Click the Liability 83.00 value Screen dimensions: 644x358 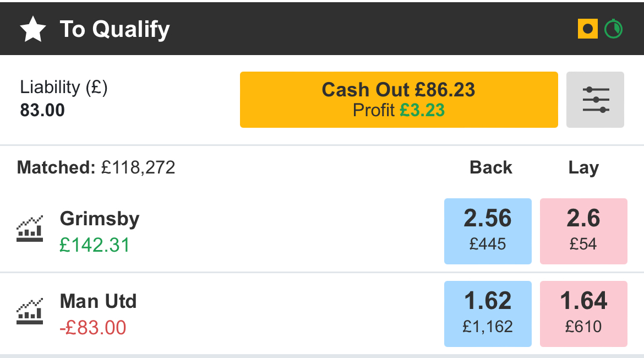42,110
